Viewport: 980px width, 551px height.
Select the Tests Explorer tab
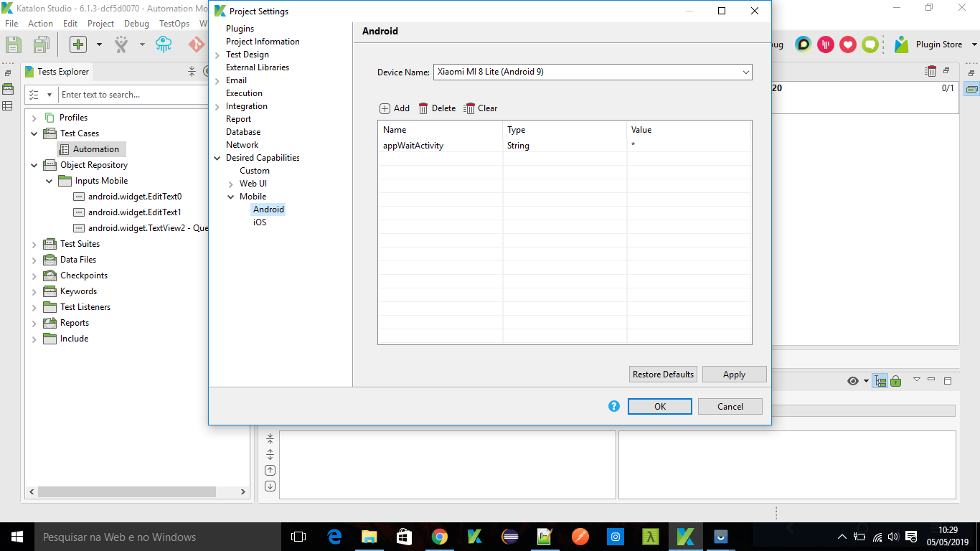pos(57,72)
